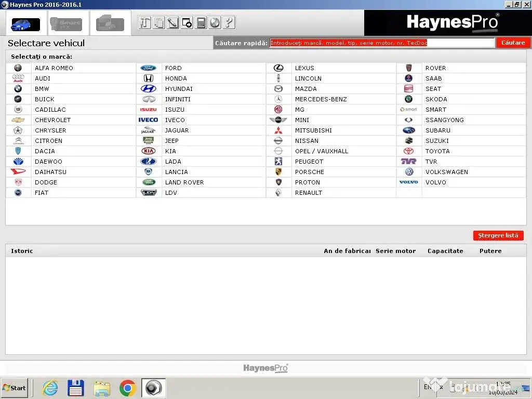
Task: Click the window arrow export toolbar icon
Action: [x=187, y=23]
